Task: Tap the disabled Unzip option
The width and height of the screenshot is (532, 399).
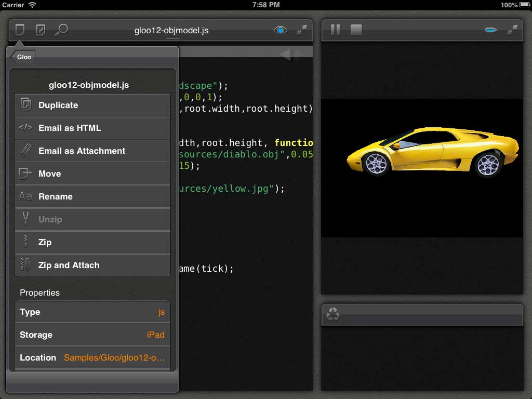Action: [92, 219]
